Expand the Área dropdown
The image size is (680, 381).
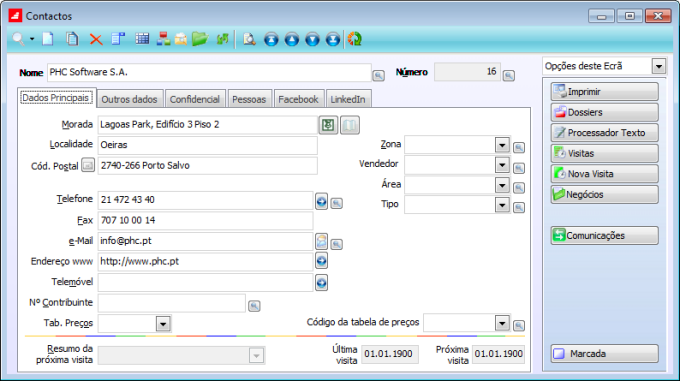pos(502,185)
